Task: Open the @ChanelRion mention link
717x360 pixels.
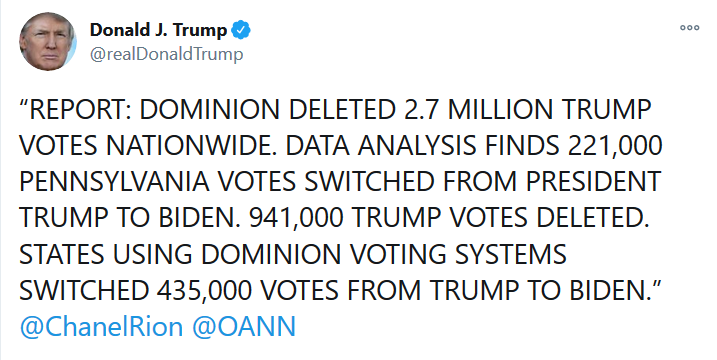Action: (101, 328)
